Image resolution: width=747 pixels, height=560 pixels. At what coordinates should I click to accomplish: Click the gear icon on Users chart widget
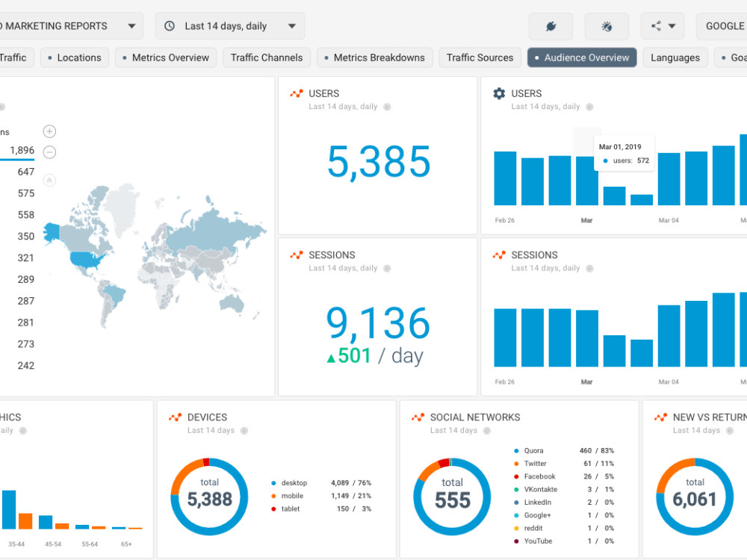tap(499, 93)
